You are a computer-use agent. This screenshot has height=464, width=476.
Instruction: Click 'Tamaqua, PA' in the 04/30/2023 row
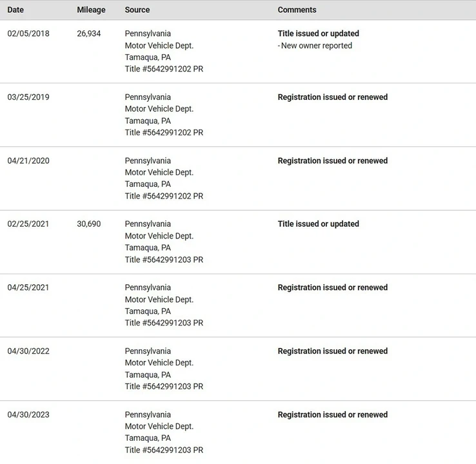click(148, 438)
